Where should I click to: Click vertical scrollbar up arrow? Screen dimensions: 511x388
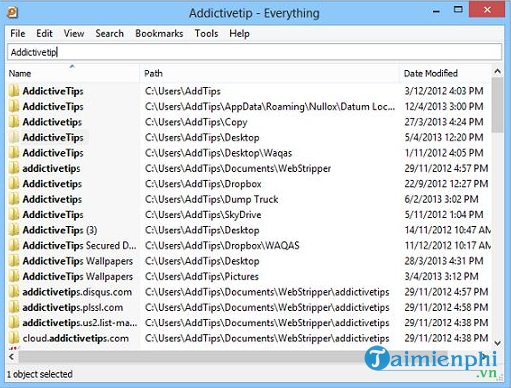(x=497, y=71)
